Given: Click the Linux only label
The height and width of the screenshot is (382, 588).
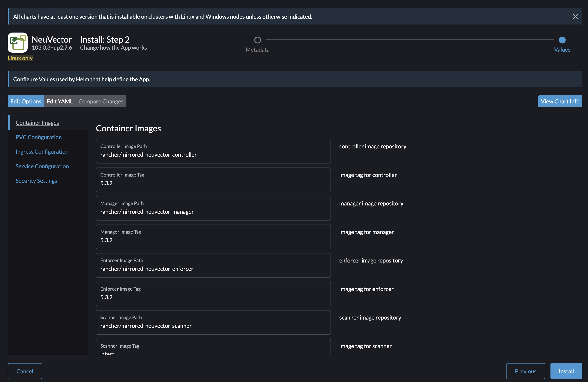Looking at the screenshot, I should [20, 58].
